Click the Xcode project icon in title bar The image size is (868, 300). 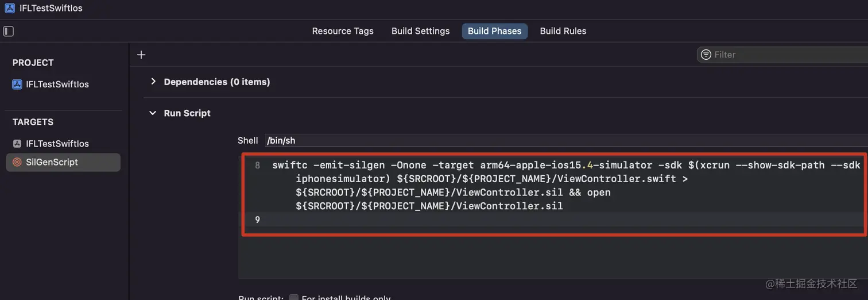point(10,8)
